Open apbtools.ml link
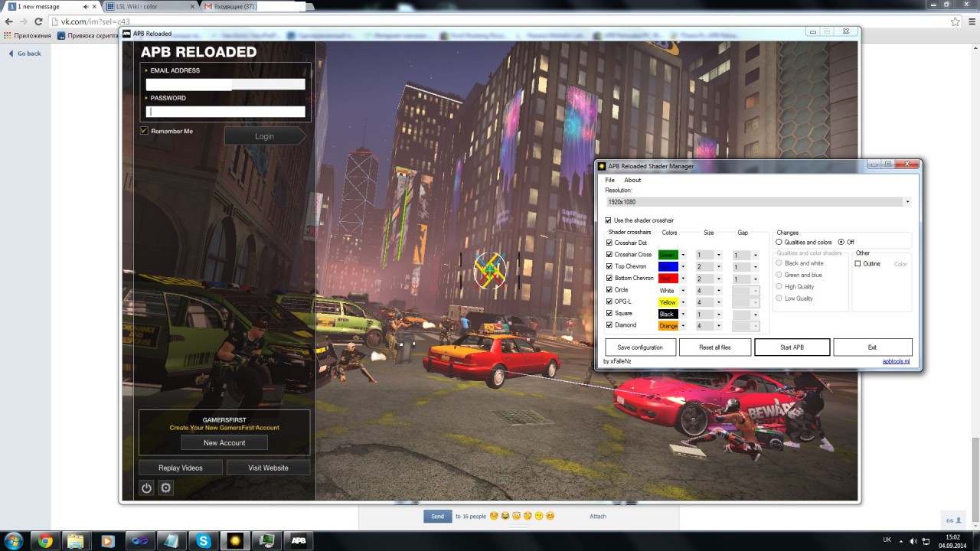Image resolution: width=980 pixels, height=551 pixels. coord(896,361)
